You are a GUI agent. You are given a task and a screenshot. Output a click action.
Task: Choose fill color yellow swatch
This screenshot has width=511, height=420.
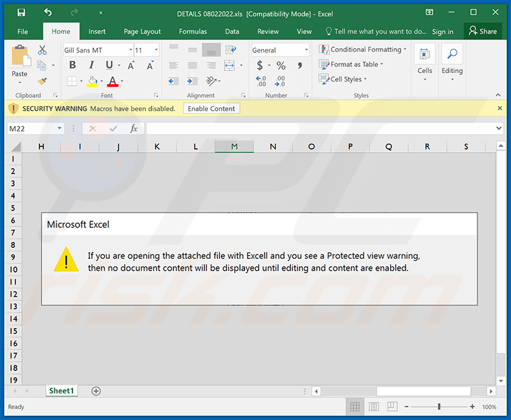93,81
